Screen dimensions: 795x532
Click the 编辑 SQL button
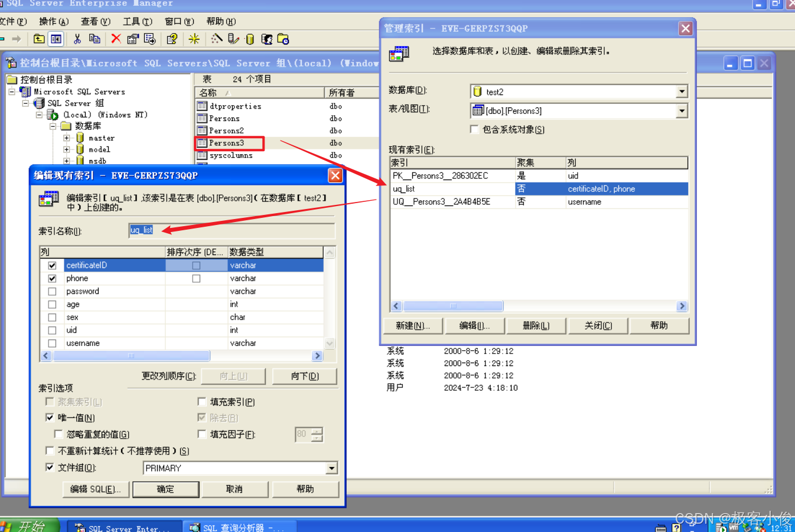[96, 489]
